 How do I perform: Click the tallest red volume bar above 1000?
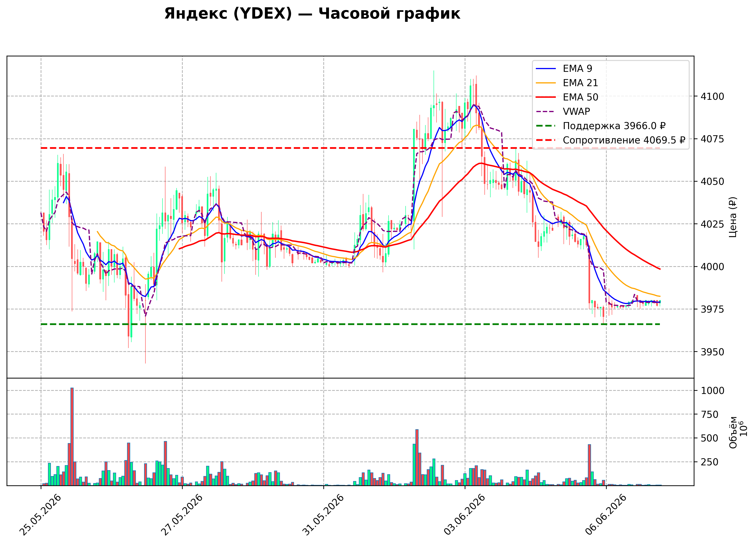tap(72, 437)
